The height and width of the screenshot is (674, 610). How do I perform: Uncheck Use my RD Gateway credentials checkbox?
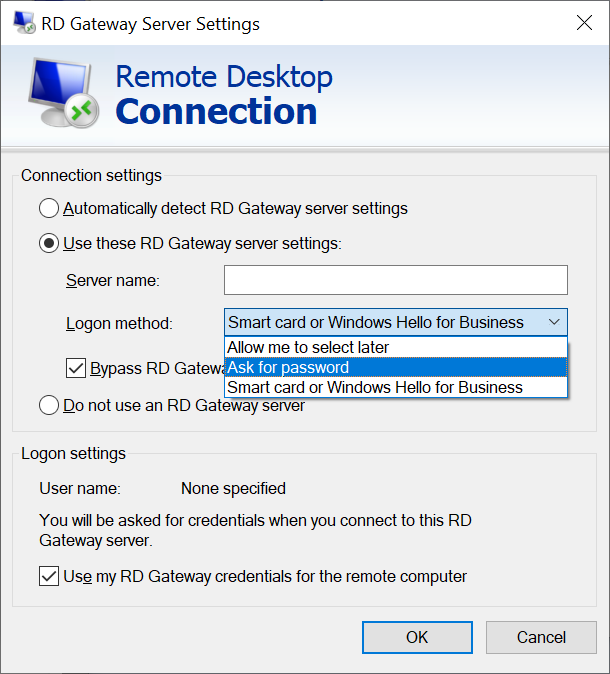click(x=49, y=576)
